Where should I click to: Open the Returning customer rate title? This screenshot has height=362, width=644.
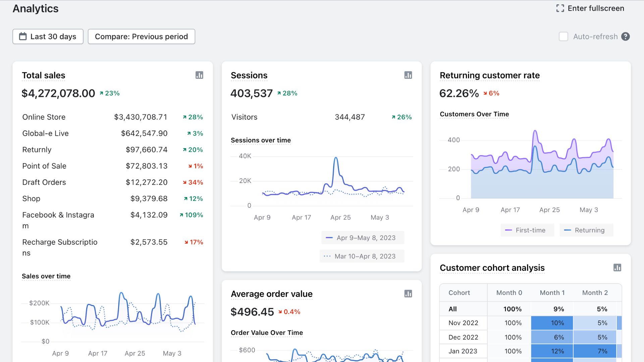click(x=490, y=75)
